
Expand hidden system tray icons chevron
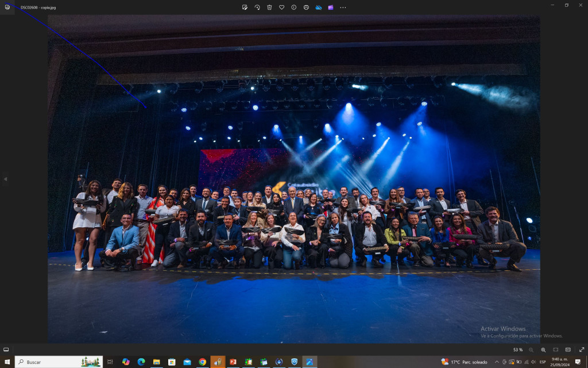497,362
